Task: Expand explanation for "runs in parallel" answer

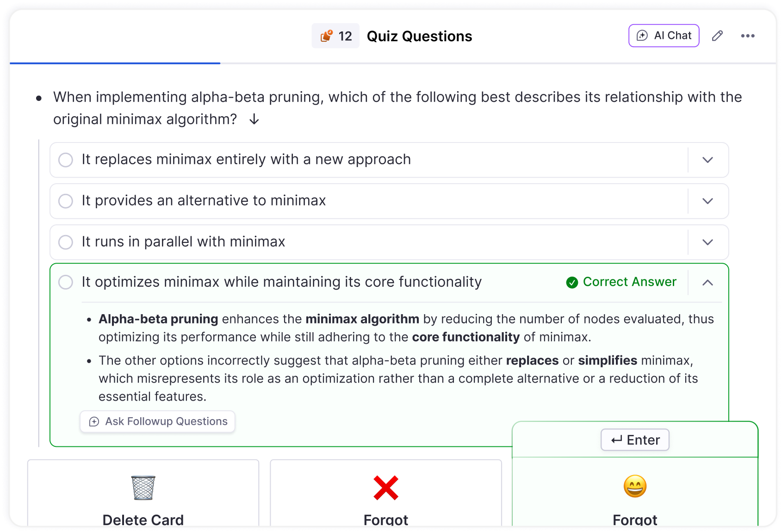Action: click(708, 242)
